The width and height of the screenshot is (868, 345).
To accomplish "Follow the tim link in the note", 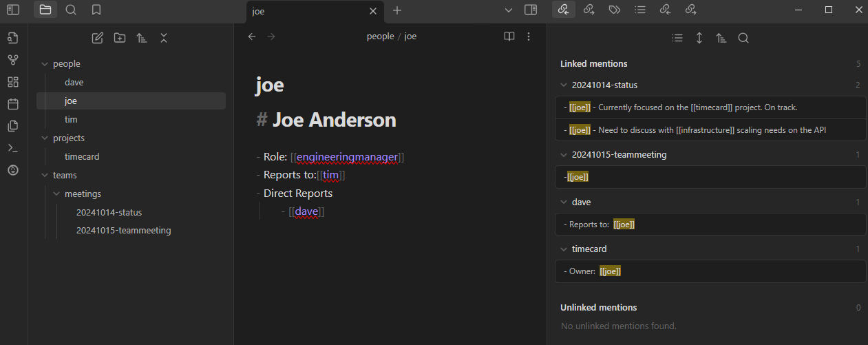I will 331,175.
